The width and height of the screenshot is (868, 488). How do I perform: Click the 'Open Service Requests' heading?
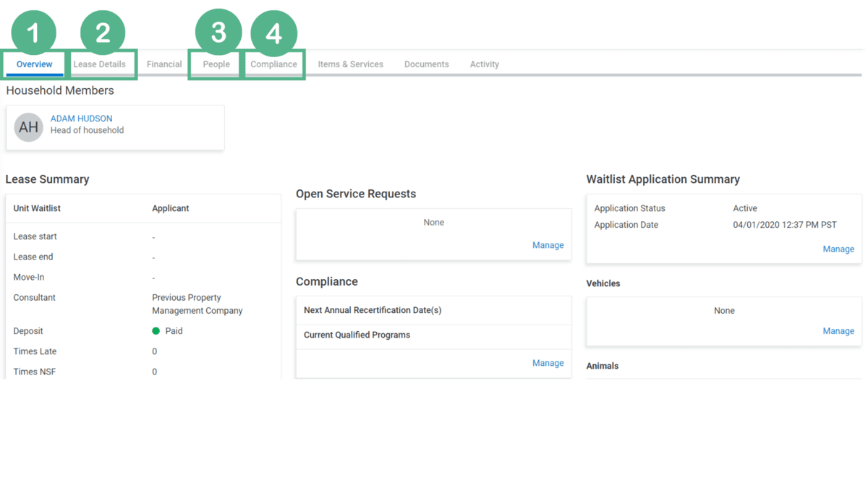coord(356,194)
